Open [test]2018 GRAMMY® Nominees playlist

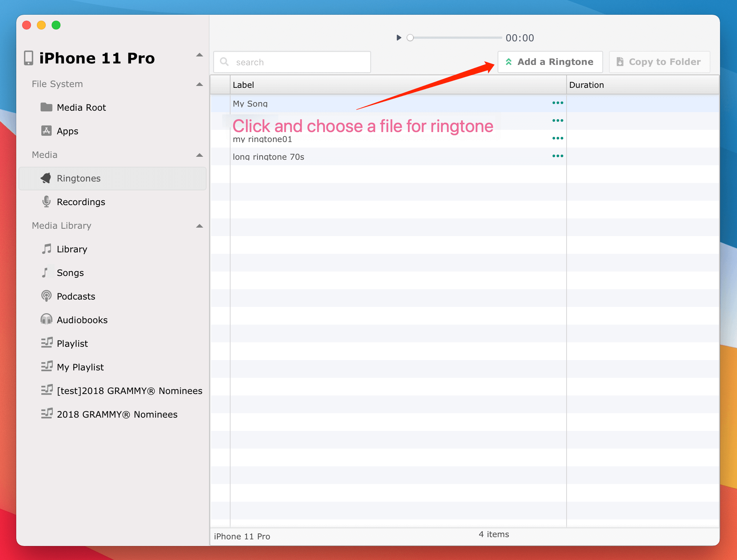pos(113,391)
